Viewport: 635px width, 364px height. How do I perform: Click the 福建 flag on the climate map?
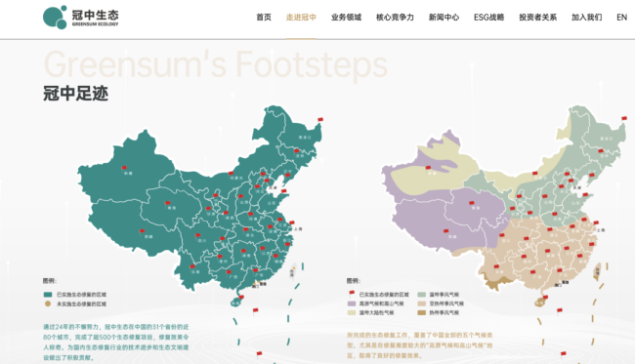click(x=579, y=256)
